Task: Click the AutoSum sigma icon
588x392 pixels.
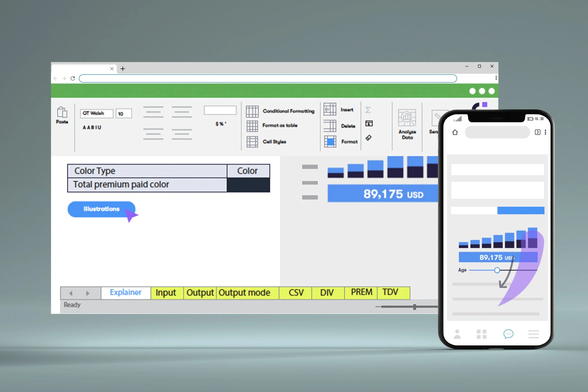Action: click(368, 110)
